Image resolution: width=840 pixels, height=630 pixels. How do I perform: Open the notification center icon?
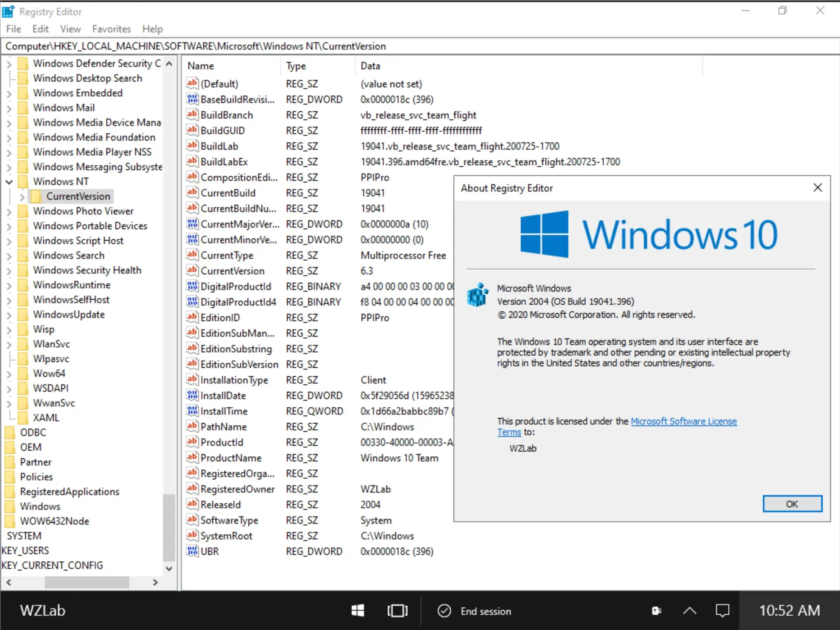point(722,611)
